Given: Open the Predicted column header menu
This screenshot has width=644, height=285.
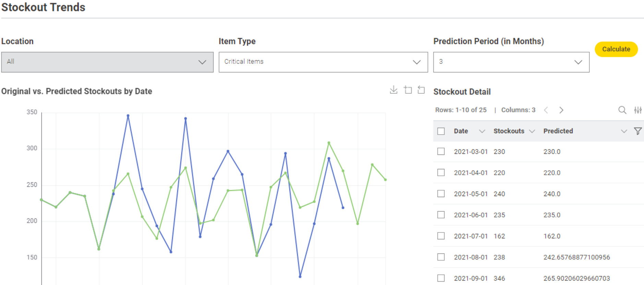Looking at the screenshot, I should click(x=624, y=131).
